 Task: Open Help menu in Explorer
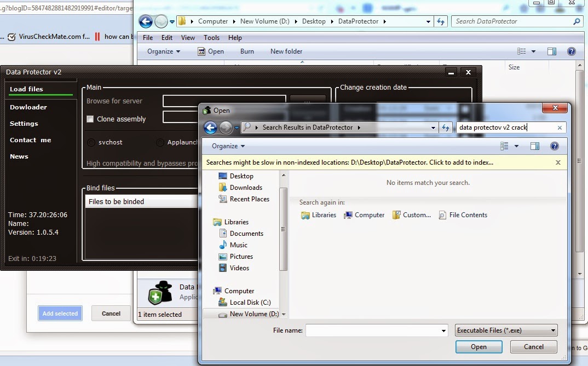(235, 37)
